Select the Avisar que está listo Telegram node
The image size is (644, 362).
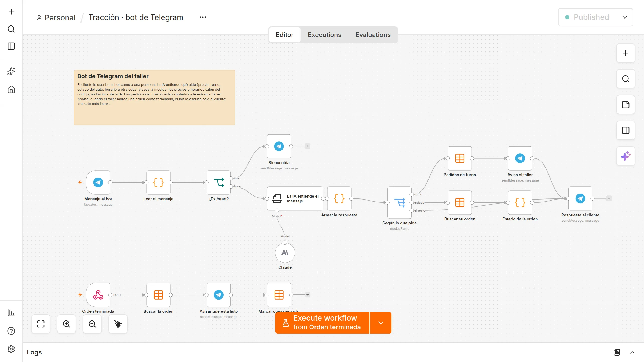pyautogui.click(x=219, y=295)
